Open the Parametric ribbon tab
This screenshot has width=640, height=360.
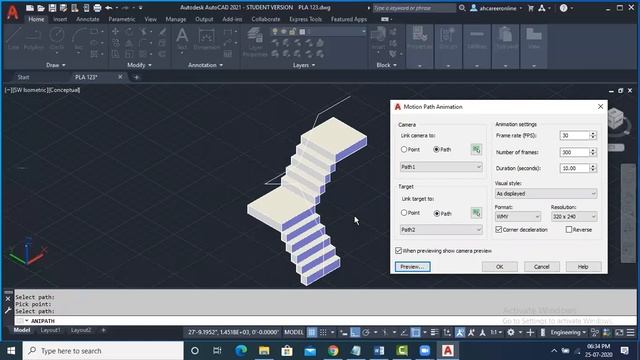point(122,19)
